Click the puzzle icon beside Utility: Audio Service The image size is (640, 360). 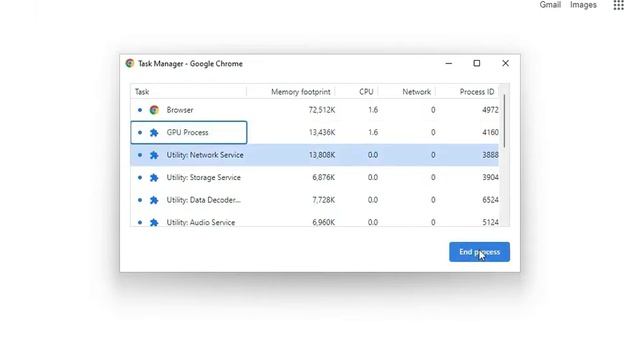pos(154,222)
